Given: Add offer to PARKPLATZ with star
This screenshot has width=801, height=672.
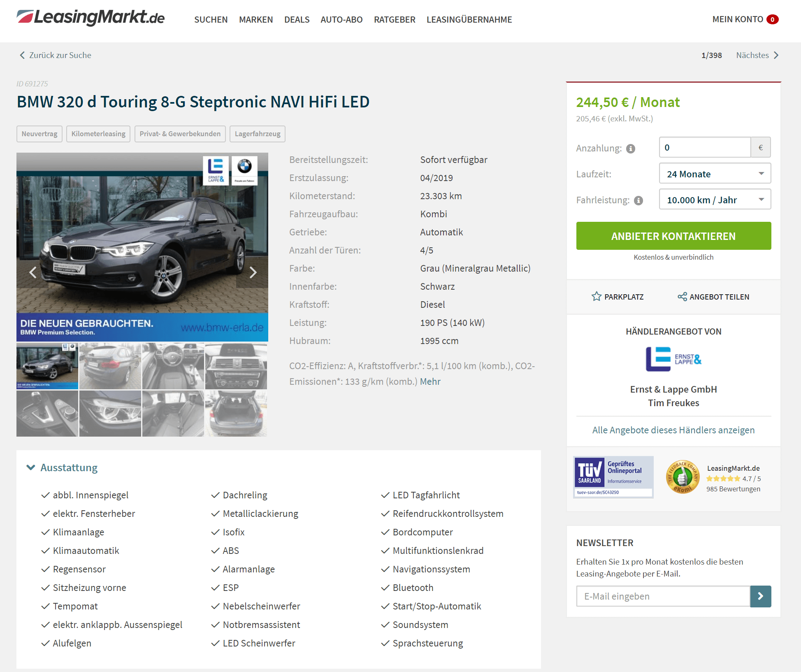Looking at the screenshot, I should point(618,297).
